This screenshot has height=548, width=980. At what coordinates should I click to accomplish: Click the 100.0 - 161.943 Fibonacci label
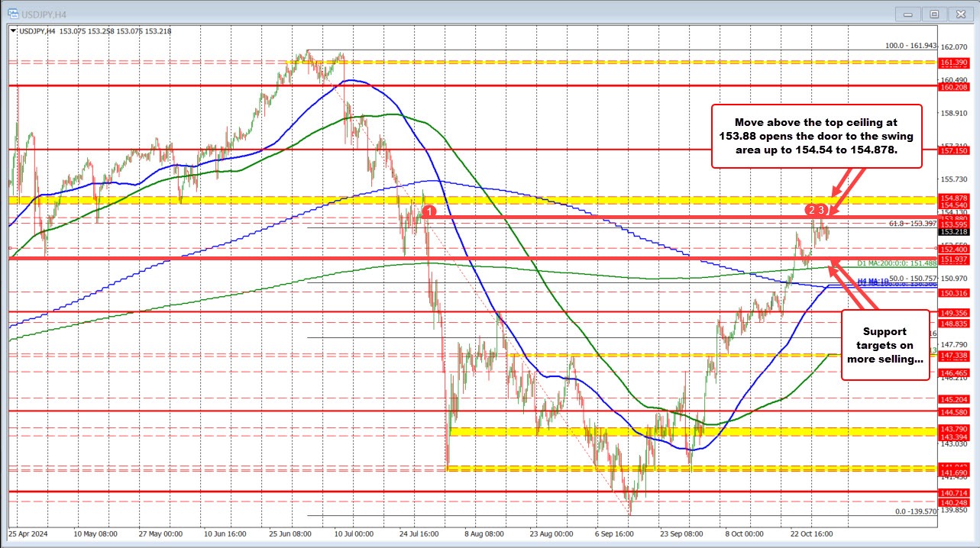click(x=911, y=46)
